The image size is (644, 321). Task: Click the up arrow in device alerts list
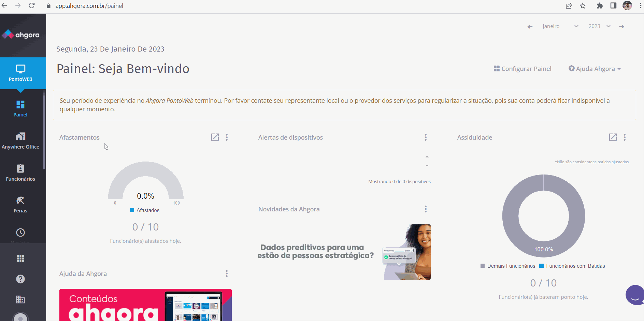coord(427,156)
